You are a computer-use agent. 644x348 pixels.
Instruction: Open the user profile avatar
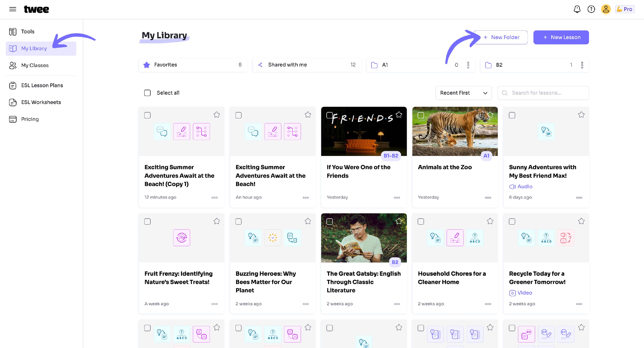[606, 9]
